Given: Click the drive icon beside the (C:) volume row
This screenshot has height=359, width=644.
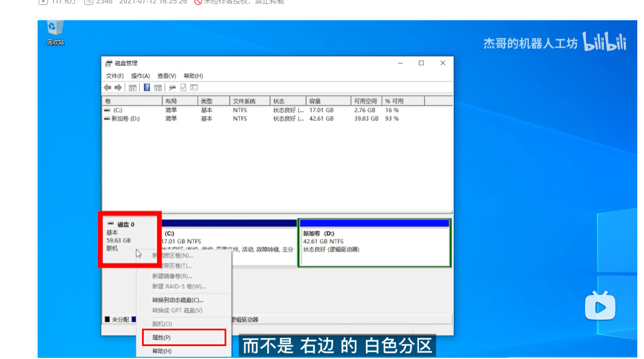Looking at the screenshot, I should pos(107,110).
